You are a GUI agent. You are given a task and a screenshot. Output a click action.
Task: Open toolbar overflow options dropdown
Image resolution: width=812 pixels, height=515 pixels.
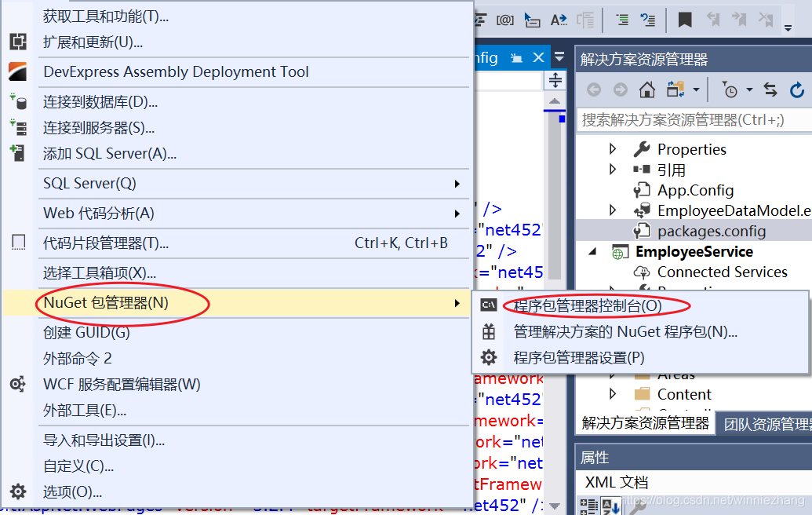(788, 28)
